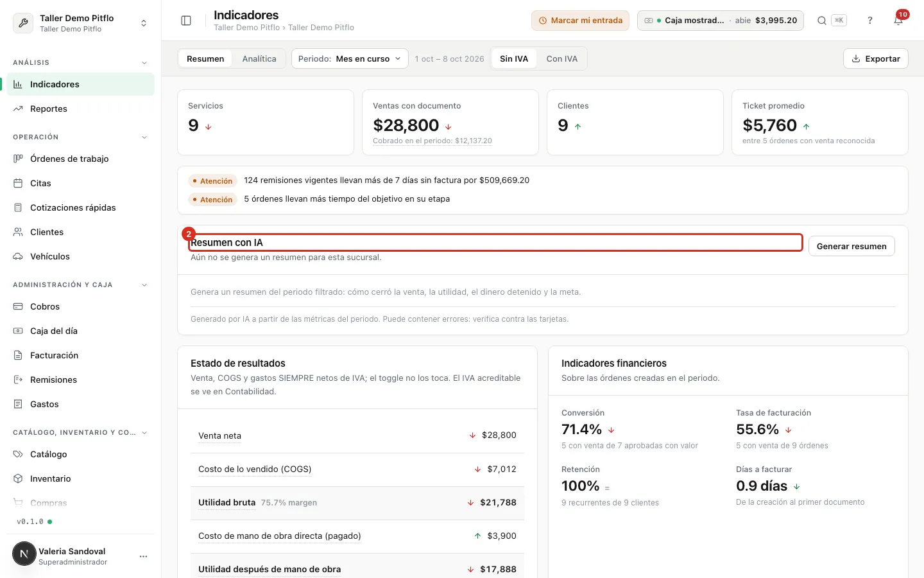
Task: Click the Generar resumen button
Action: (851, 246)
